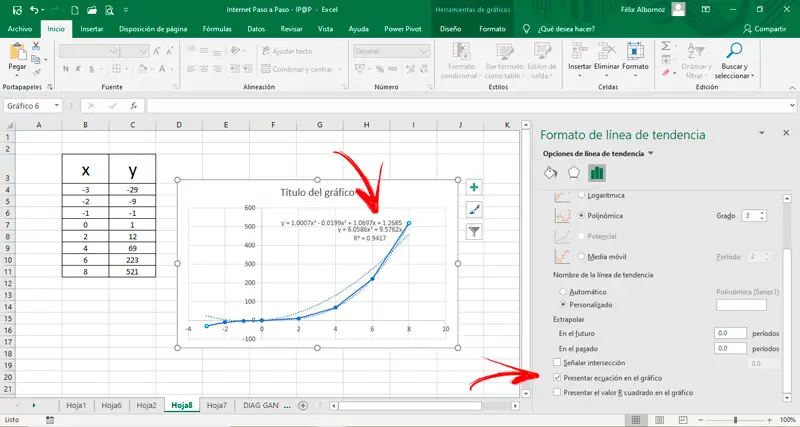
Task: Click the chart elements plus button
Action: pyautogui.click(x=474, y=187)
